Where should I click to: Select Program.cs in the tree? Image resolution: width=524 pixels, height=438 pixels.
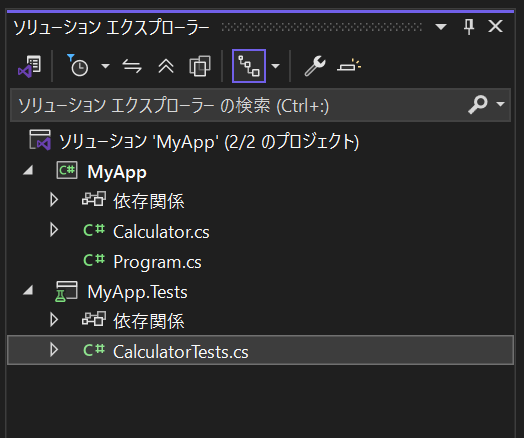point(157,262)
